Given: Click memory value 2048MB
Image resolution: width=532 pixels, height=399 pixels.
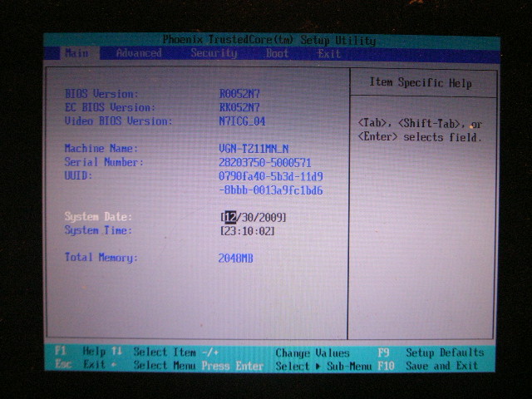Looking at the screenshot, I should [x=236, y=259].
